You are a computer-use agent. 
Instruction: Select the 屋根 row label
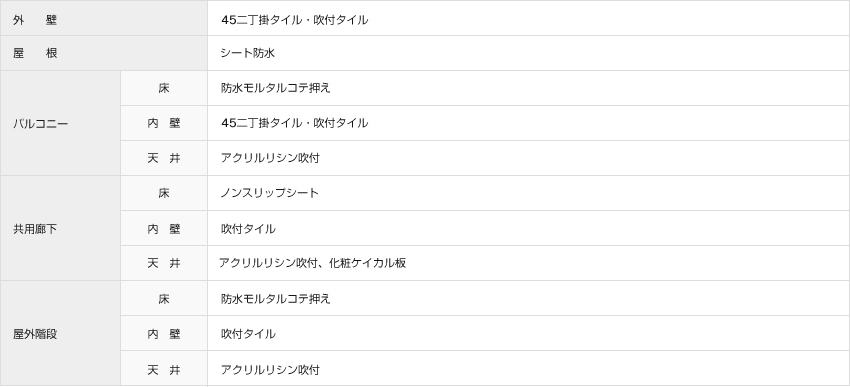(104, 53)
